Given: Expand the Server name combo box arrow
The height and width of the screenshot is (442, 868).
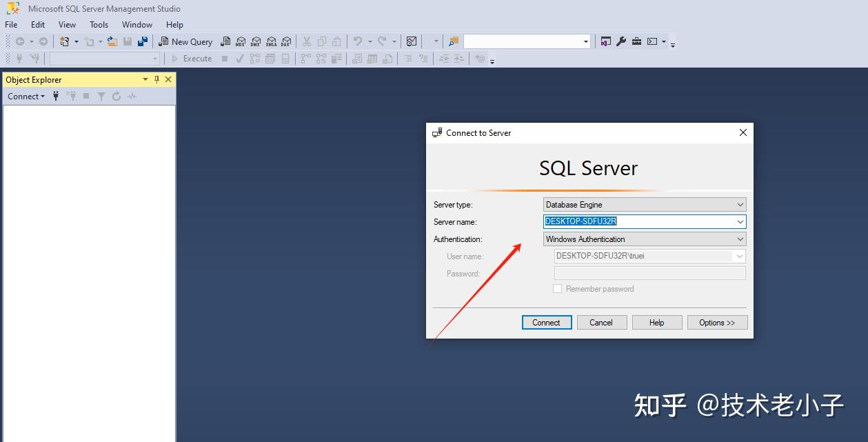Looking at the screenshot, I should [x=740, y=221].
